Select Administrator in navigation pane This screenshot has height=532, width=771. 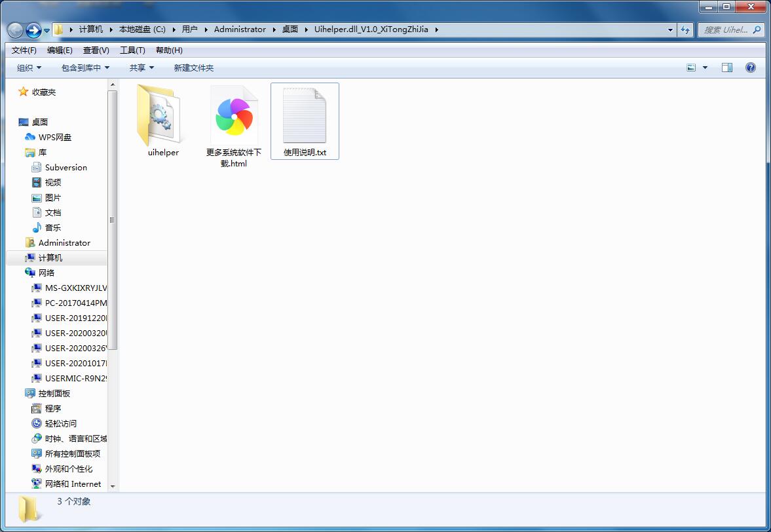pos(64,243)
